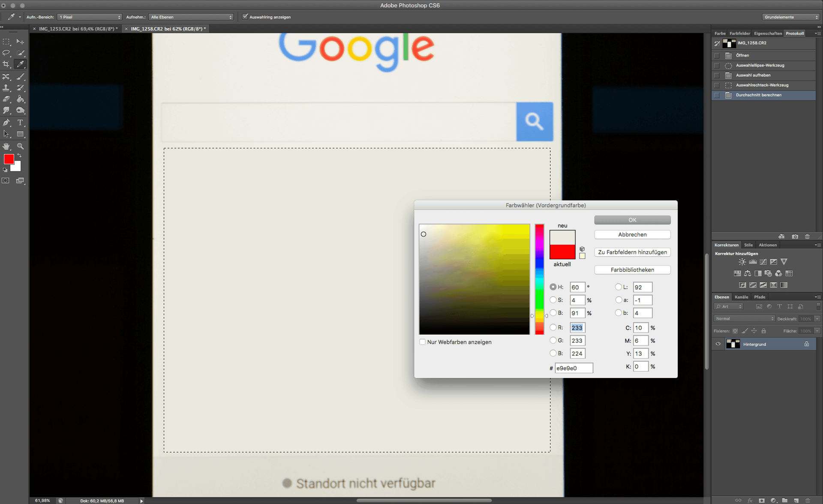
Task: Create new snapshot in history panel
Action: 795,237
